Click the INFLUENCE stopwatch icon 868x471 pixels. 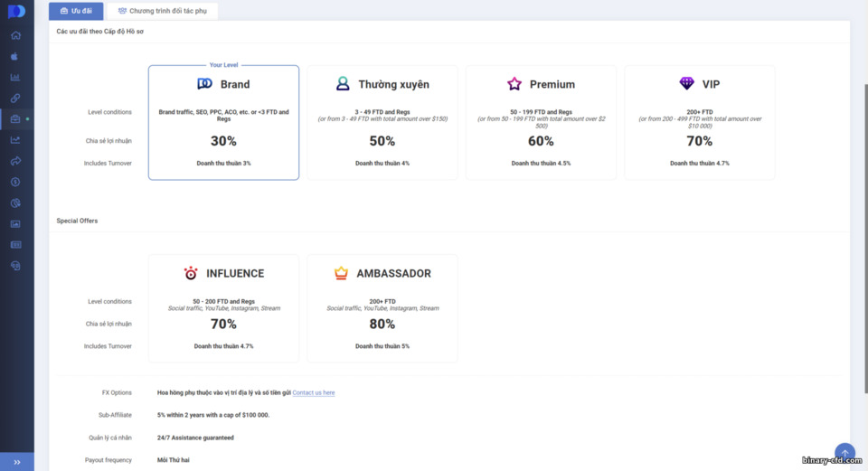click(x=191, y=273)
